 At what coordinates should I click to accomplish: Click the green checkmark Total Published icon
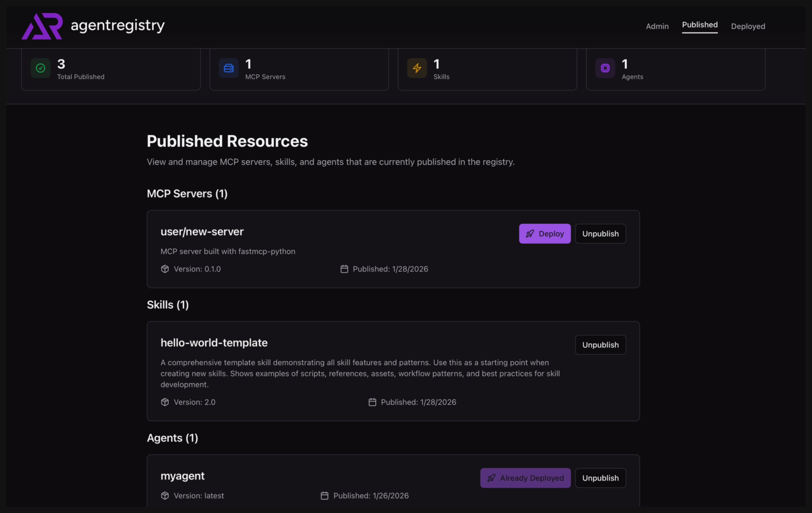(40, 68)
